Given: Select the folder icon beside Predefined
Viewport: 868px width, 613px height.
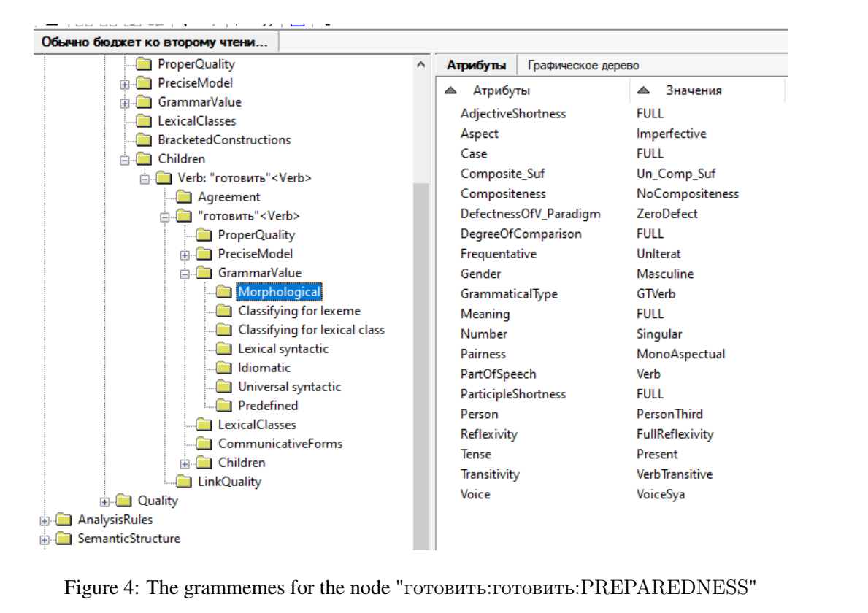Looking at the screenshot, I should 224,406.
